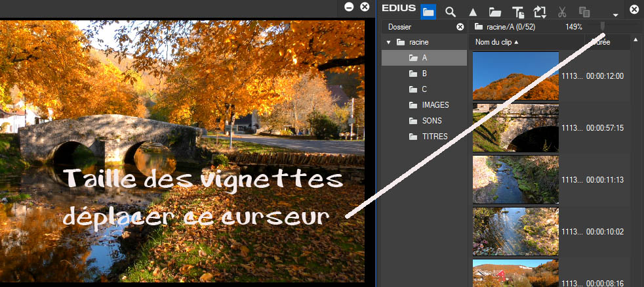644x287 pixels.
Task: Collapse the racine folder tree
Action: pyautogui.click(x=388, y=42)
